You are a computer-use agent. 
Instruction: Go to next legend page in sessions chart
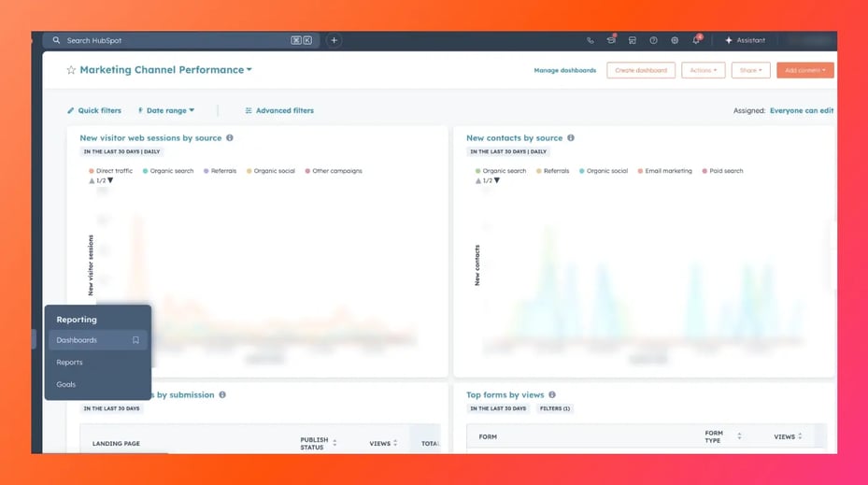[x=110, y=180]
